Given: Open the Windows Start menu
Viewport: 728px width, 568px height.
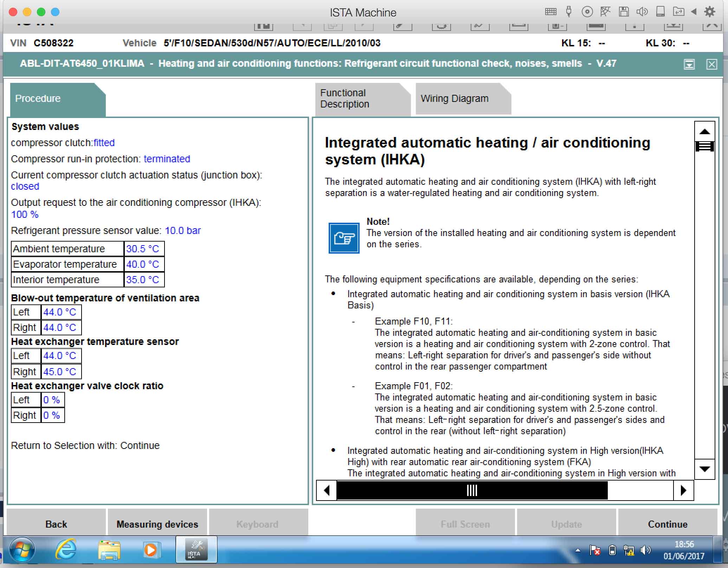Looking at the screenshot, I should pos(22,550).
